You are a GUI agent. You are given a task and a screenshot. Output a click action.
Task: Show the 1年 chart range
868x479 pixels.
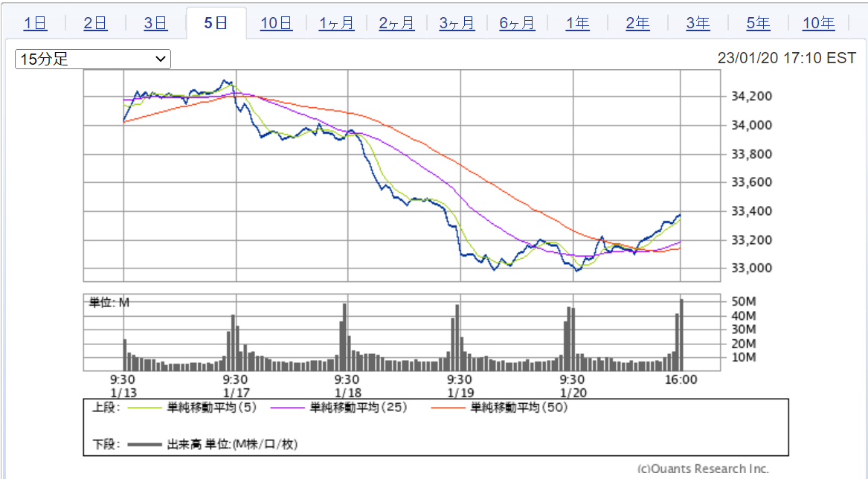577,23
